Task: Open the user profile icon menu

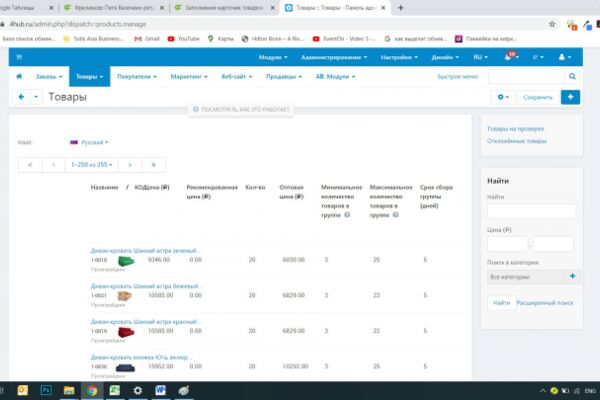Action: coord(564,57)
